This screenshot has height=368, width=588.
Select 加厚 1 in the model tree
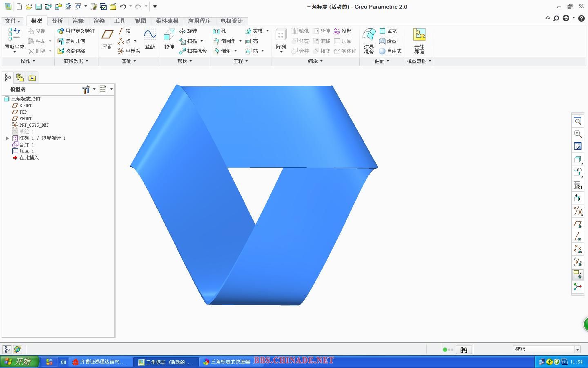pos(23,151)
